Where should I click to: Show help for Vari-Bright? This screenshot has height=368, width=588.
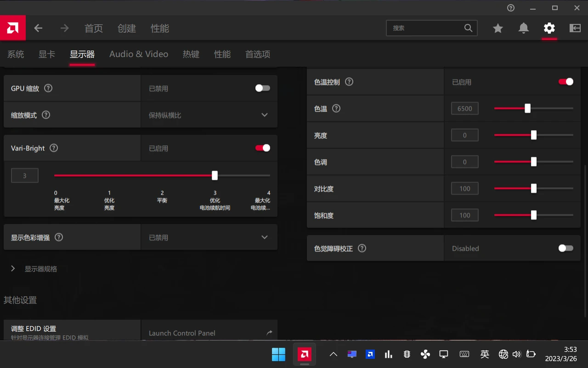[54, 148]
